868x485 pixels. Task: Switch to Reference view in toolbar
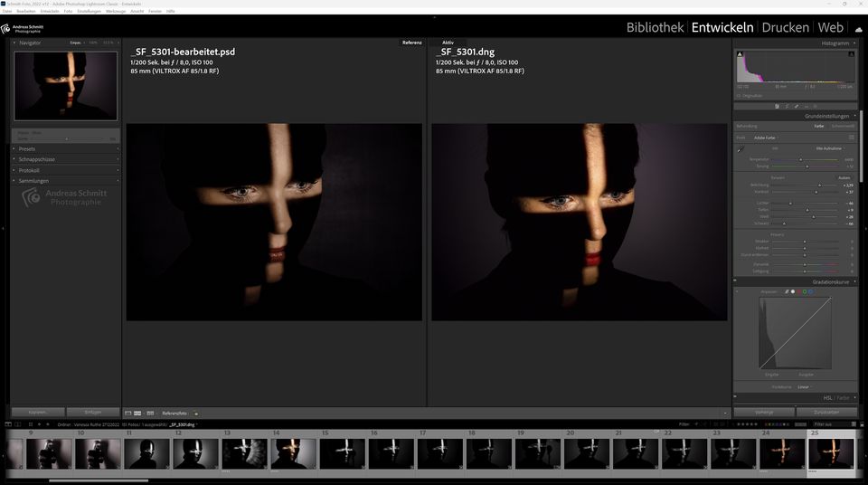[137, 414]
